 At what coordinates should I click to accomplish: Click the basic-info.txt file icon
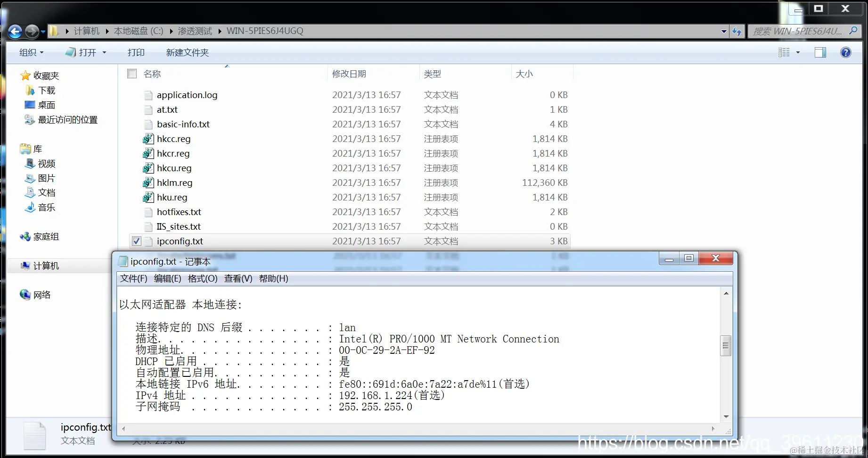pos(148,125)
